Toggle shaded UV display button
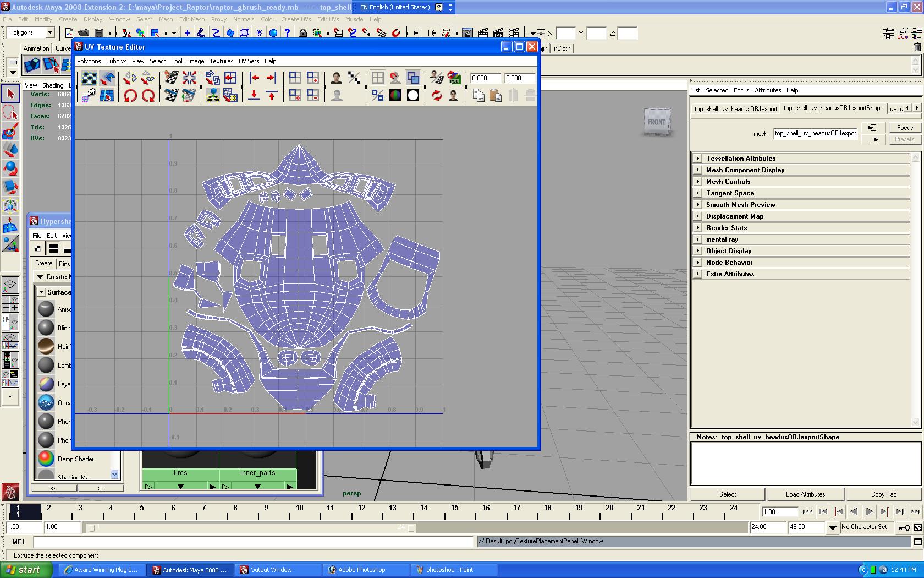Image resolution: width=924 pixels, height=578 pixels. click(x=413, y=78)
